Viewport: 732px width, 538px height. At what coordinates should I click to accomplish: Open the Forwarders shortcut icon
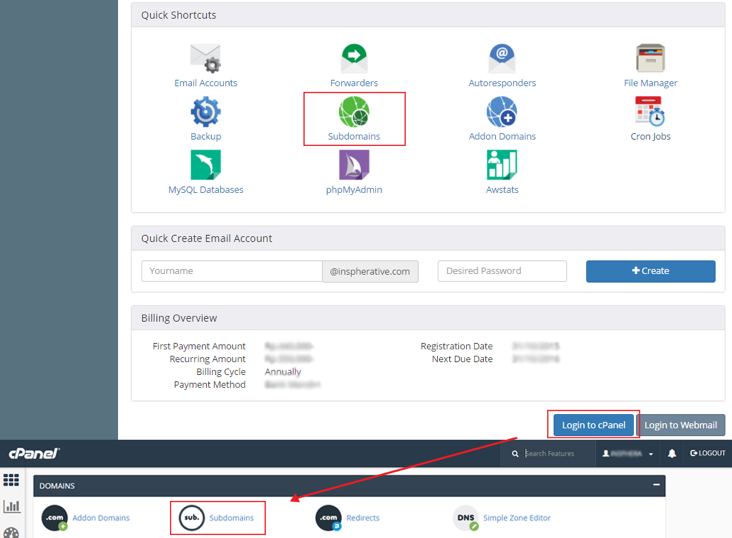[354, 58]
